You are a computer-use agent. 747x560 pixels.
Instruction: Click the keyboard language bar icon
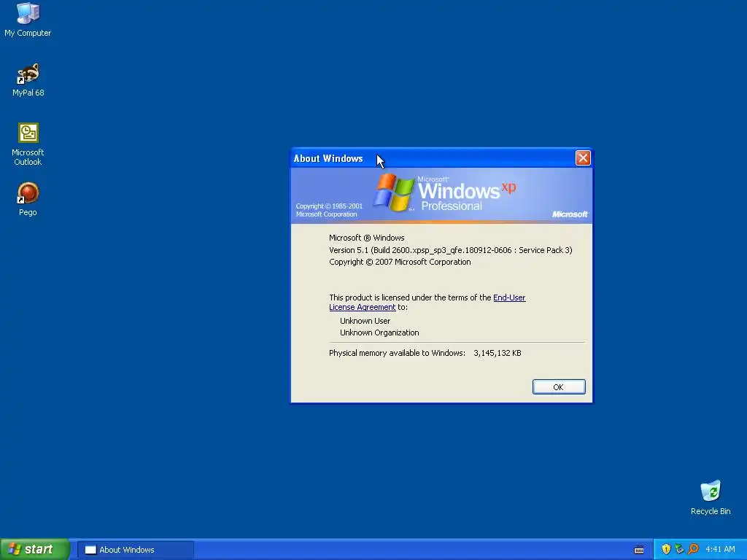coord(639,550)
